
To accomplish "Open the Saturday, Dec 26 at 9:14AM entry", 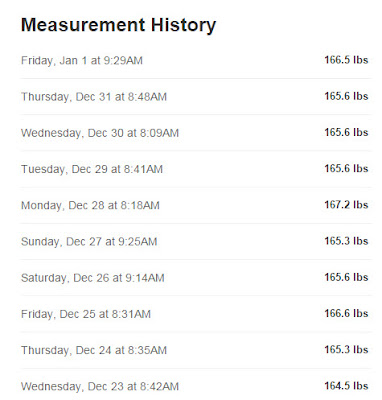I will pos(196,278).
